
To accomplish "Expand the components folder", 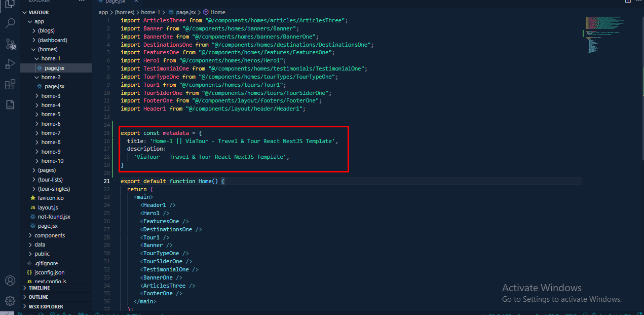I will (48, 235).
